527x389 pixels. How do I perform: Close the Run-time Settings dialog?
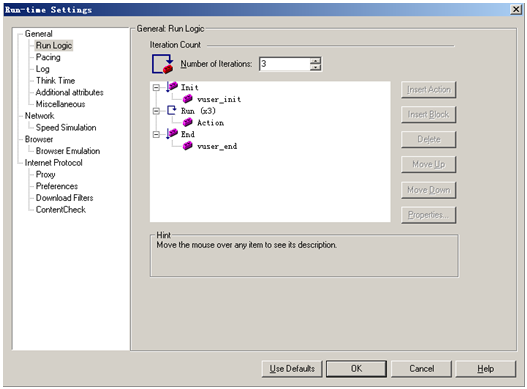(516, 9)
